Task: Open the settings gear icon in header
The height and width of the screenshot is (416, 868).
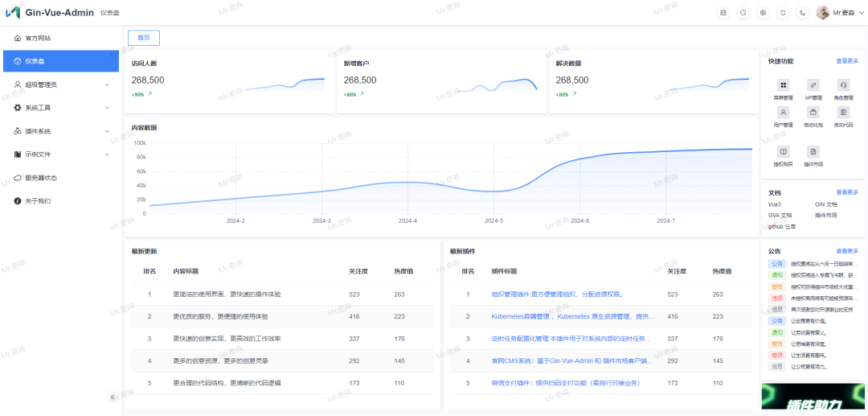Action: (763, 13)
